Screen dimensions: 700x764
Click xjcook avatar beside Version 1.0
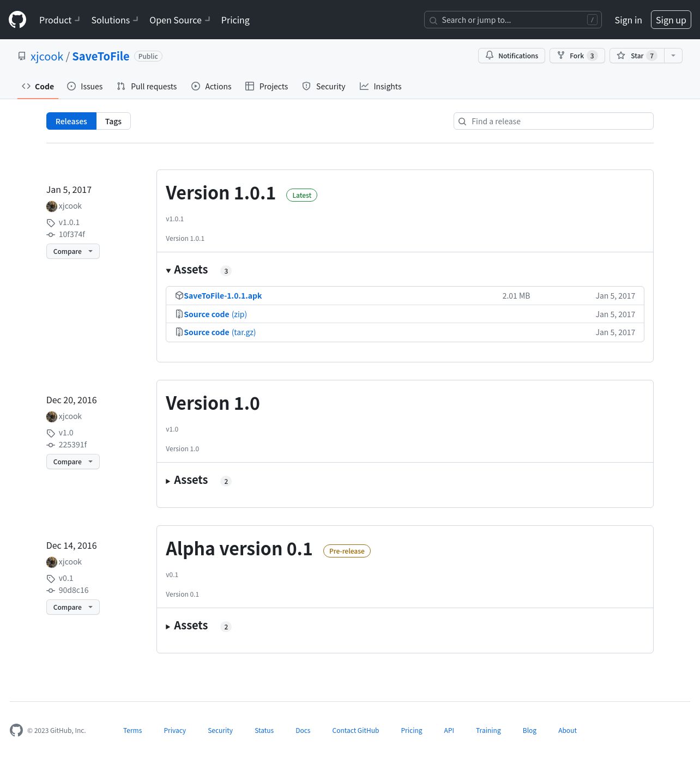[52, 417]
